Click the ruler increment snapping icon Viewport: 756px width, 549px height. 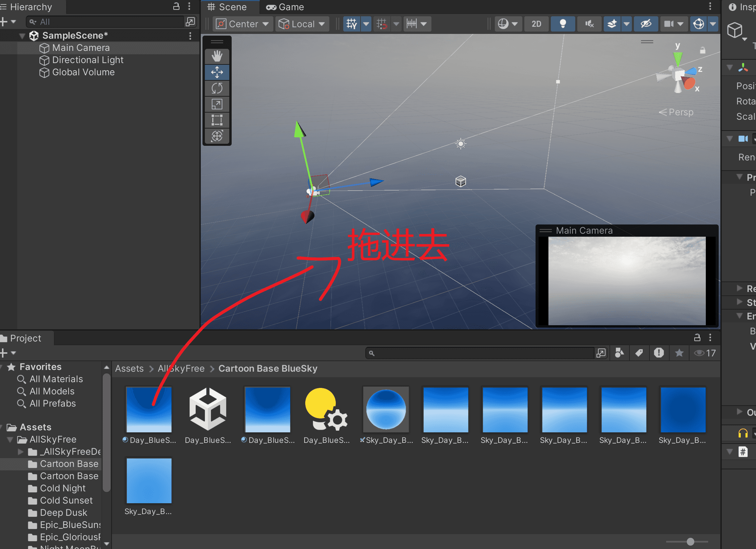(412, 24)
